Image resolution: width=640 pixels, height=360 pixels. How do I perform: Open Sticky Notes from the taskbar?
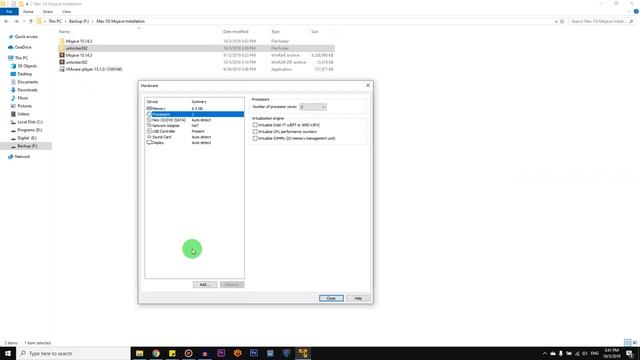pos(172,353)
